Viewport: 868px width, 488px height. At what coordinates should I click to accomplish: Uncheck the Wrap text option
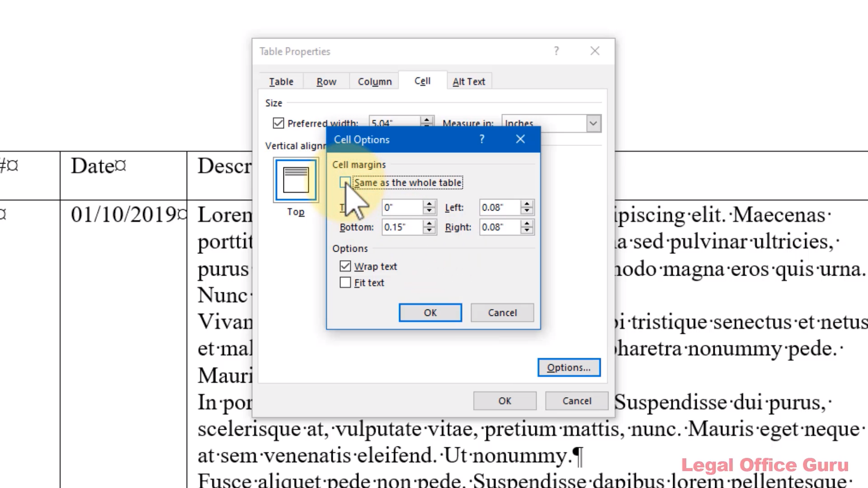(x=345, y=266)
